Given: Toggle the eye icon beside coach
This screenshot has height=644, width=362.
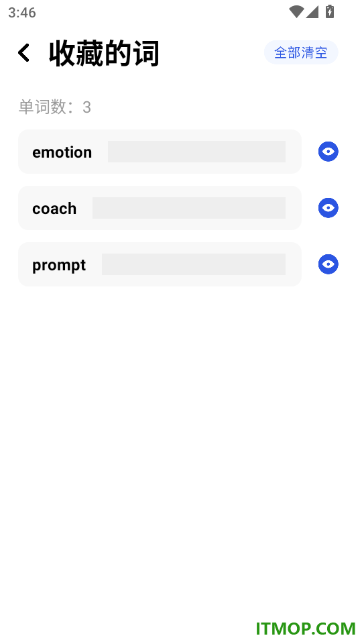Looking at the screenshot, I should point(328,208).
